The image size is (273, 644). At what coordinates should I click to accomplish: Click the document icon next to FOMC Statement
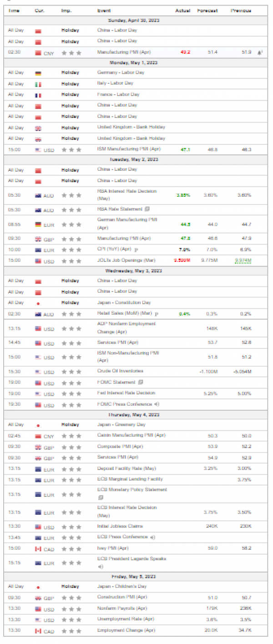[x=141, y=382]
